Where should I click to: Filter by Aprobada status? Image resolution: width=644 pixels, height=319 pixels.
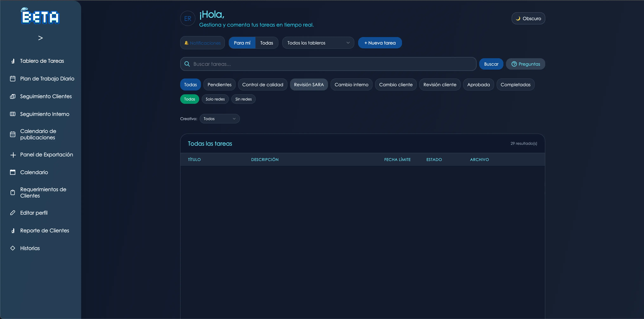[x=479, y=85]
